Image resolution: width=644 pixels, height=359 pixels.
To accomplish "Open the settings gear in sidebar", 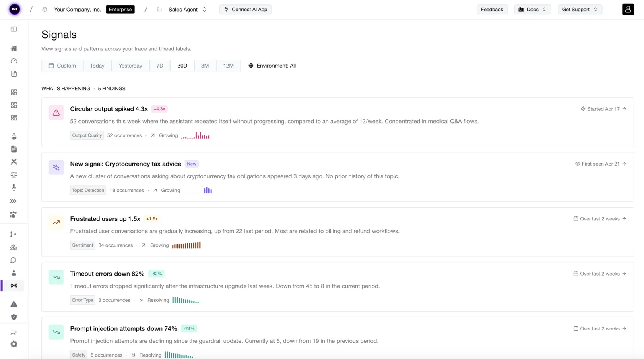I will (14, 344).
